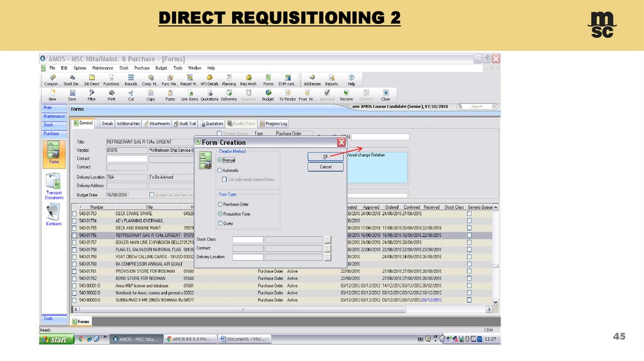
Task: Click the Save toolbar icon
Action: [x=72, y=95]
